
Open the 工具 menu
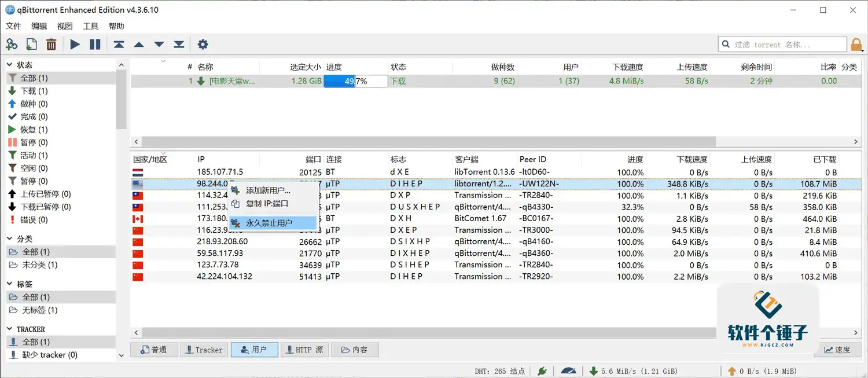tap(90, 25)
